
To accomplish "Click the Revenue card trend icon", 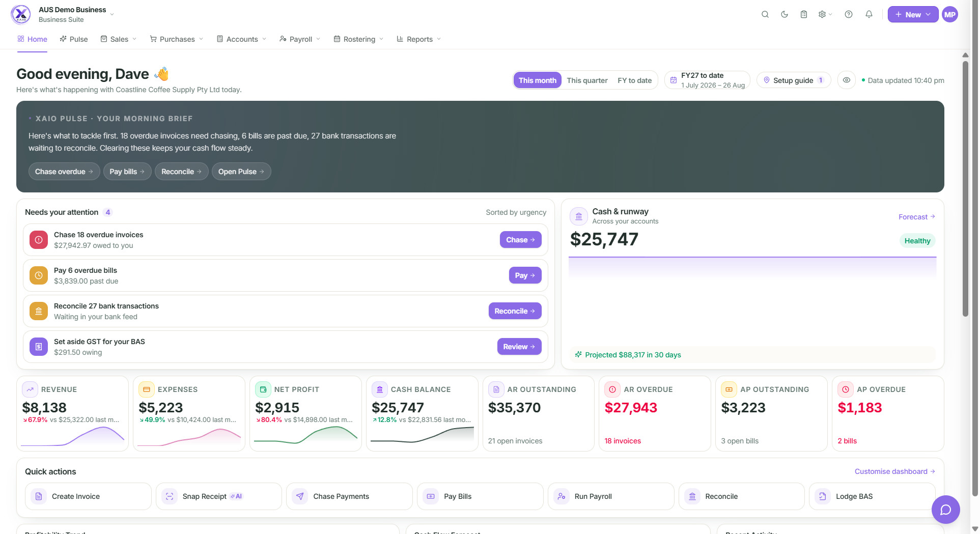I will click(x=30, y=389).
